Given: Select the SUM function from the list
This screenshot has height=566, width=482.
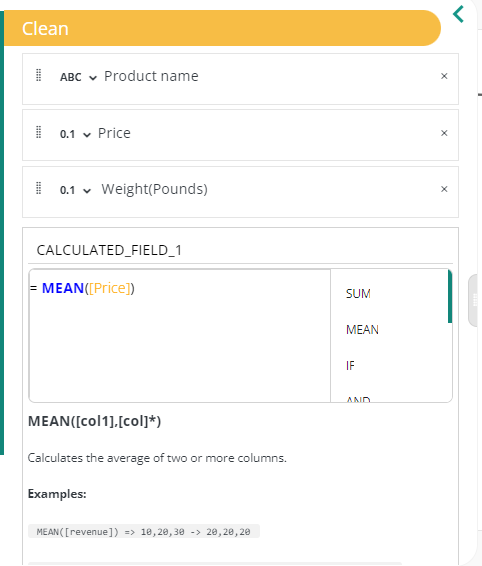Looking at the screenshot, I should coord(358,294).
